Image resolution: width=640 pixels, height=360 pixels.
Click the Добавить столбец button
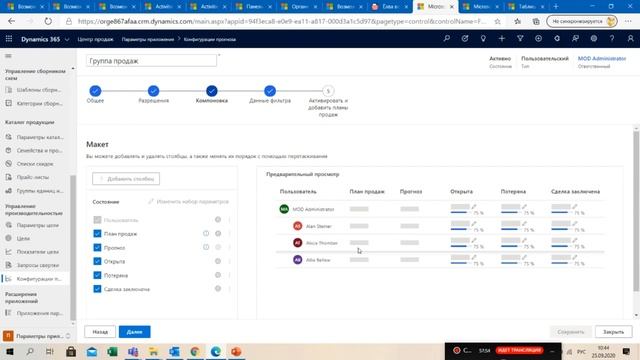(126, 179)
